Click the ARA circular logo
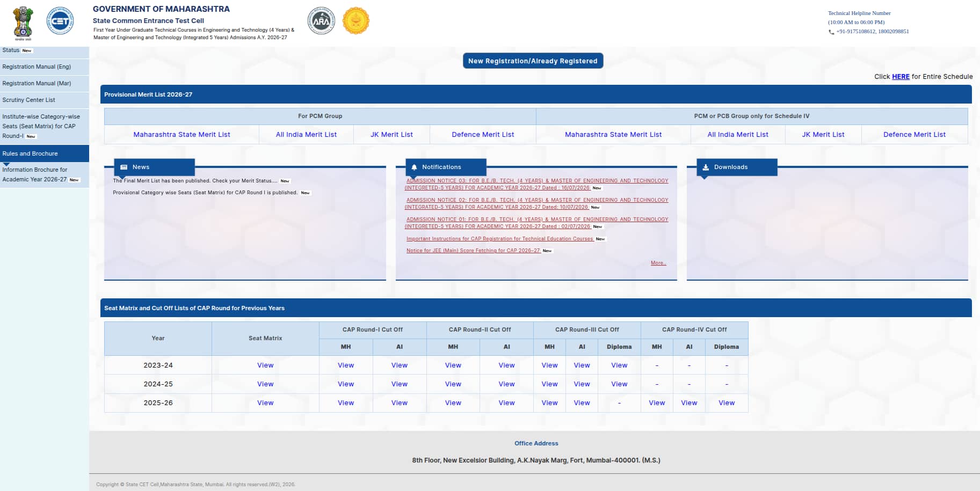The height and width of the screenshot is (491, 980). click(x=321, y=21)
